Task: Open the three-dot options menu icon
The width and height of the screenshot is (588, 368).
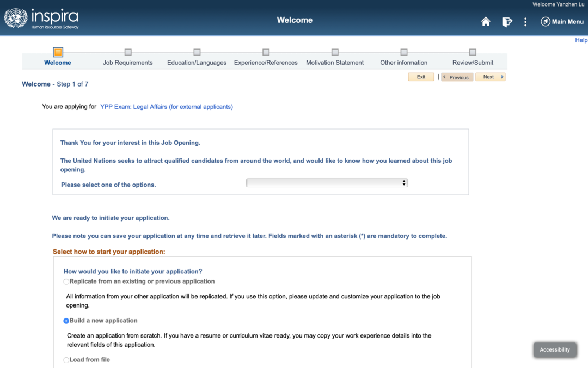Action: 525,22
